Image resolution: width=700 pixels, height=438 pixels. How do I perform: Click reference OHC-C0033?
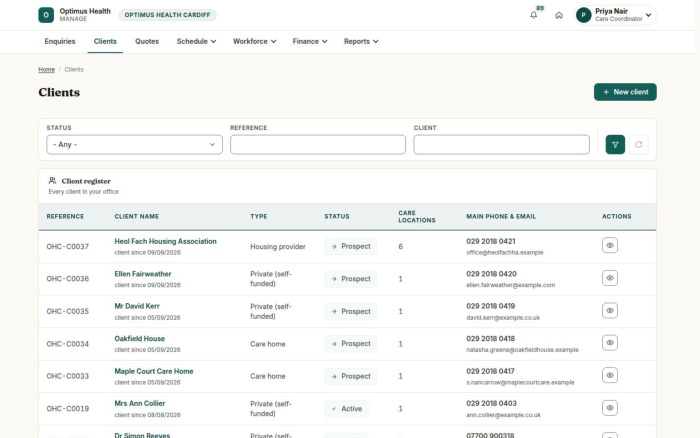(x=68, y=376)
